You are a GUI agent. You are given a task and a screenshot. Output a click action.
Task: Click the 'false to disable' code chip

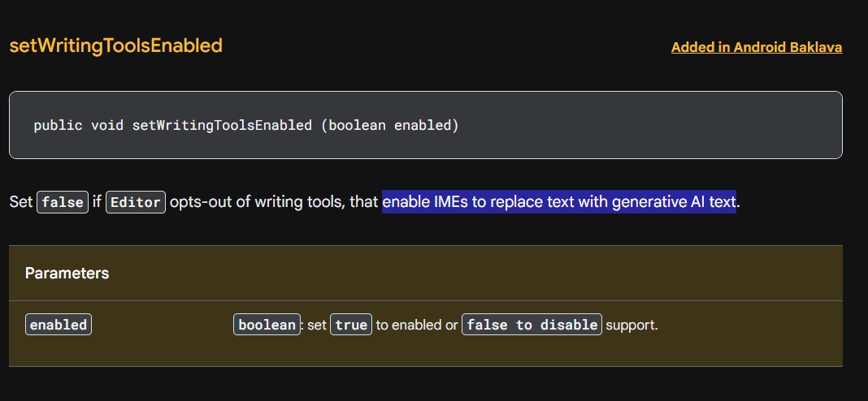point(532,325)
